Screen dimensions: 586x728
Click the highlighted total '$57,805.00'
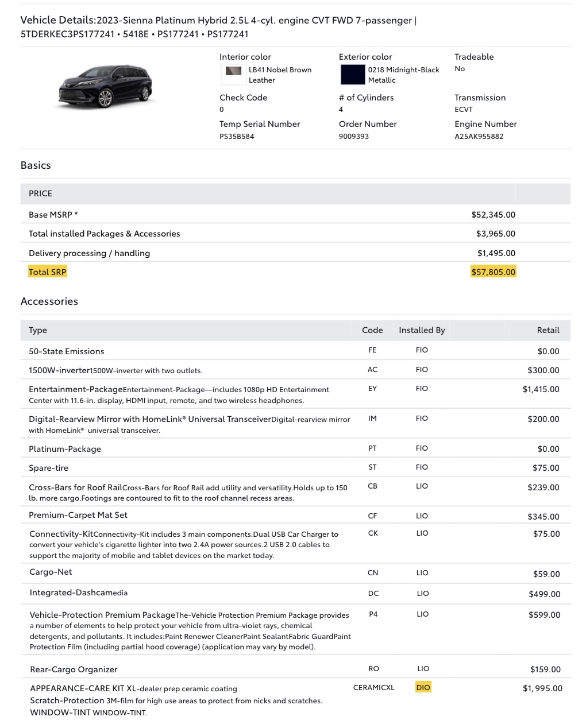[494, 272]
